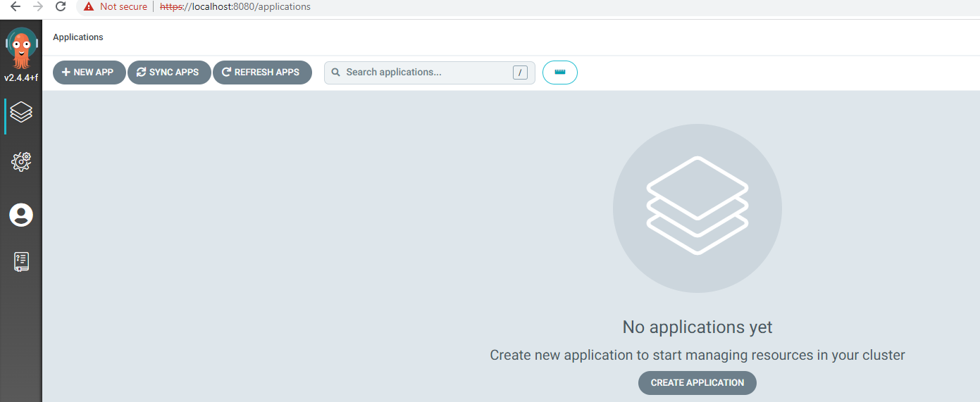Image resolution: width=980 pixels, height=402 pixels.
Task: Click the browser back arrow
Action: pos(15,7)
